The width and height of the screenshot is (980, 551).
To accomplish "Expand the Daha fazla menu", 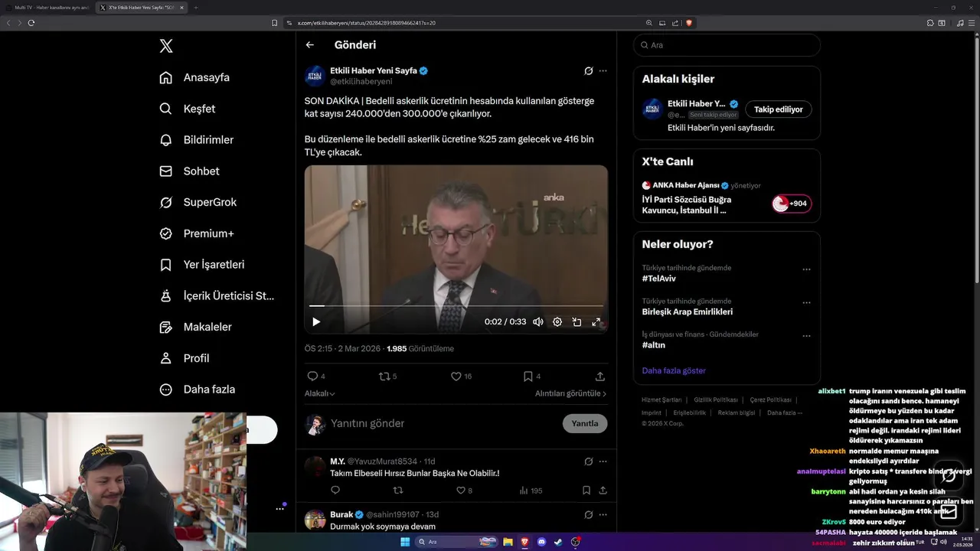I will [x=198, y=390].
